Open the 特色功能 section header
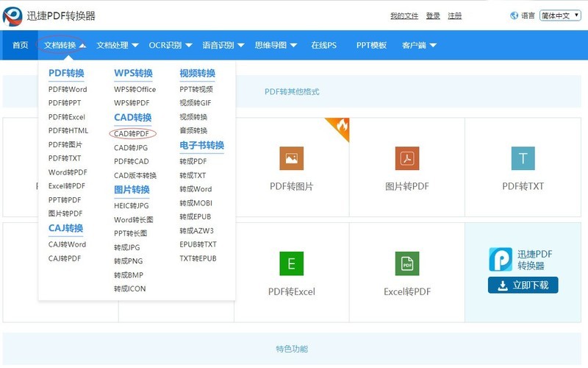The height and width of the screenshot is (368, 588). (x=292, y=349)
